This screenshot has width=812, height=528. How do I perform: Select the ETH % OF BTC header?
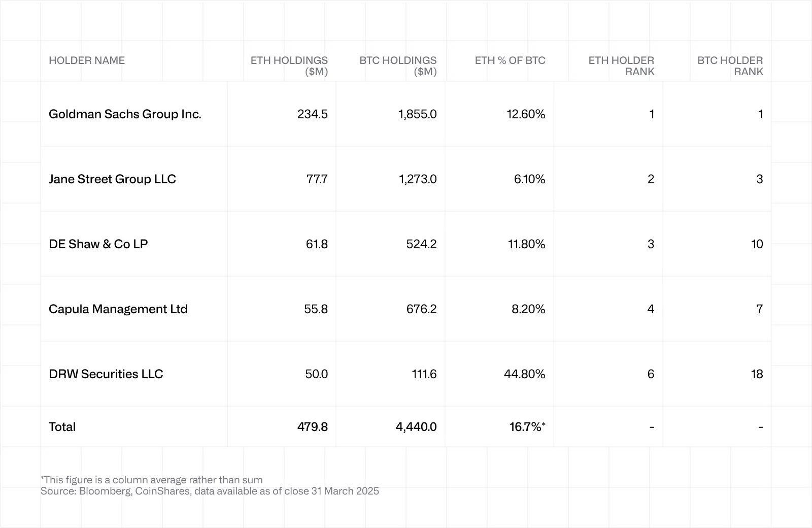pyautogui.click(x=510, y=60)
